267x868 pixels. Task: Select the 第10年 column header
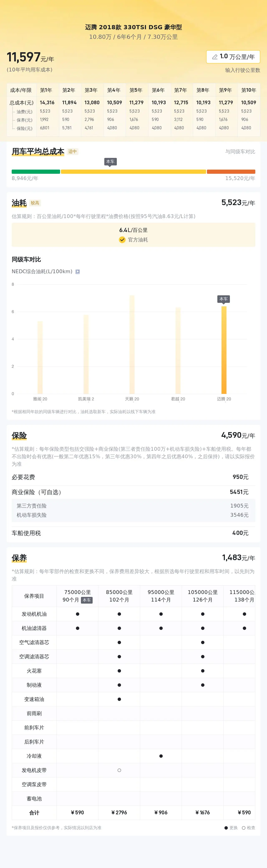248,90
